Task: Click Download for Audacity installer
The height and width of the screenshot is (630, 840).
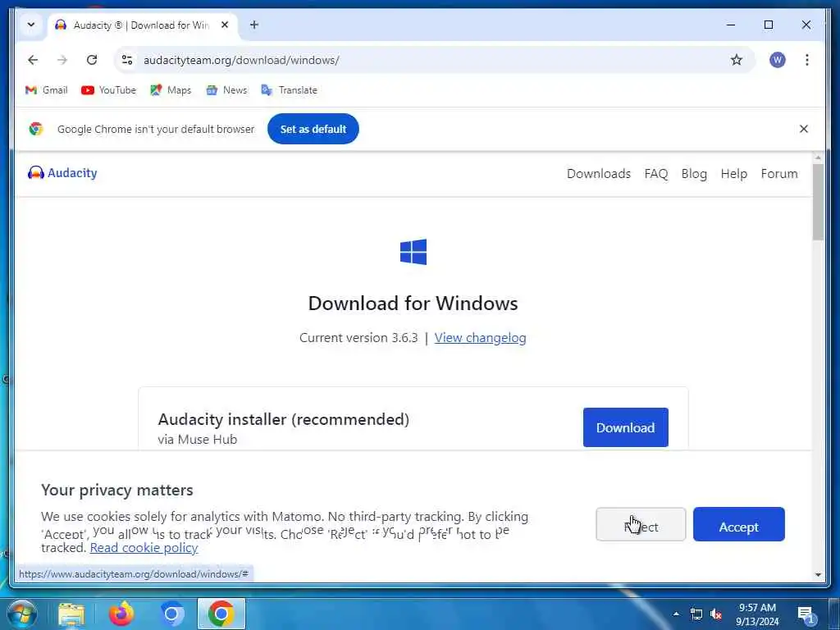Action: pos(625,427)
